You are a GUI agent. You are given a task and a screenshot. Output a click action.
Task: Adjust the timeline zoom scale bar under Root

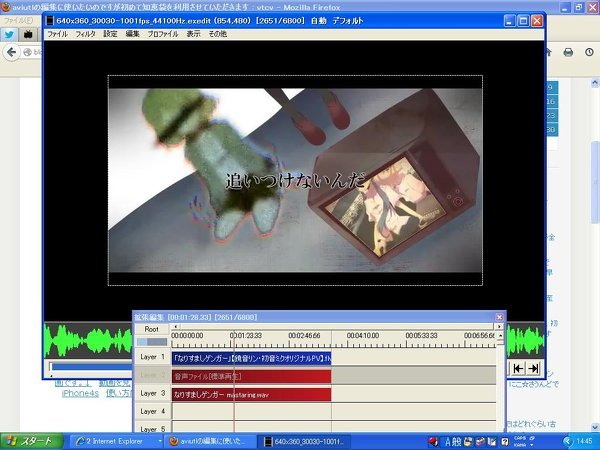coord(152,342)
